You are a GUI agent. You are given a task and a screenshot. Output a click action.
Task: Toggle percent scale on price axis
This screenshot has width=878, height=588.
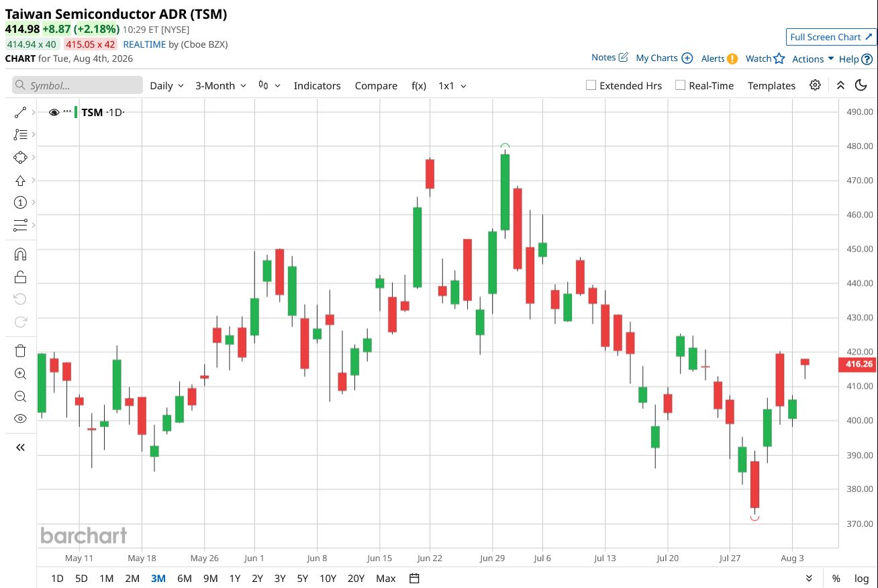(x=836, y=579)
